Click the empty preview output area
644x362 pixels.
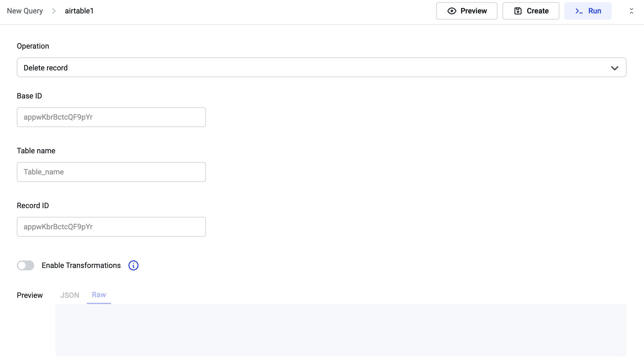point(341,330)
